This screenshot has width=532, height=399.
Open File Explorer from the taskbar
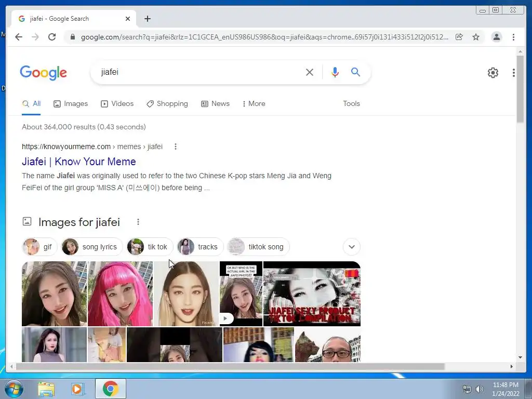46,389
